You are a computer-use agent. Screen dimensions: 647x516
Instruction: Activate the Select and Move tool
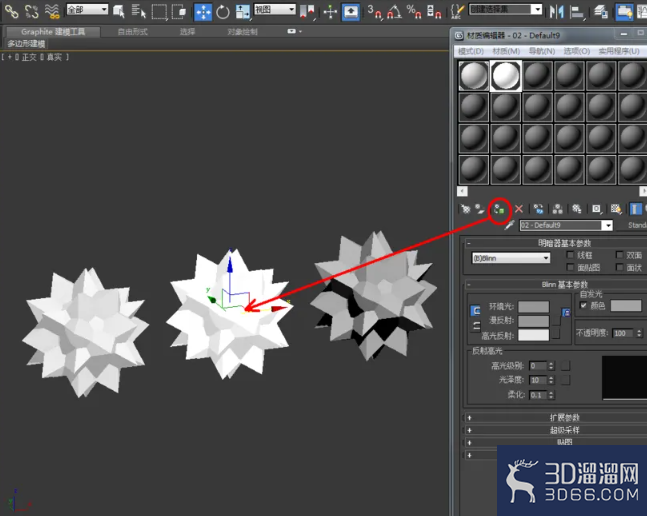pos(203,12)
